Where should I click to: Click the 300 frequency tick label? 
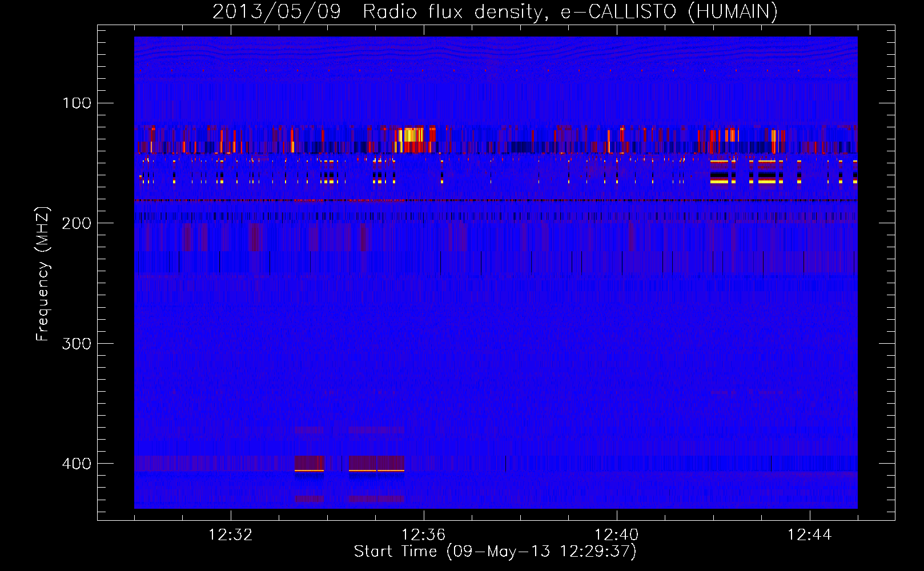click(x=77, y=343)
